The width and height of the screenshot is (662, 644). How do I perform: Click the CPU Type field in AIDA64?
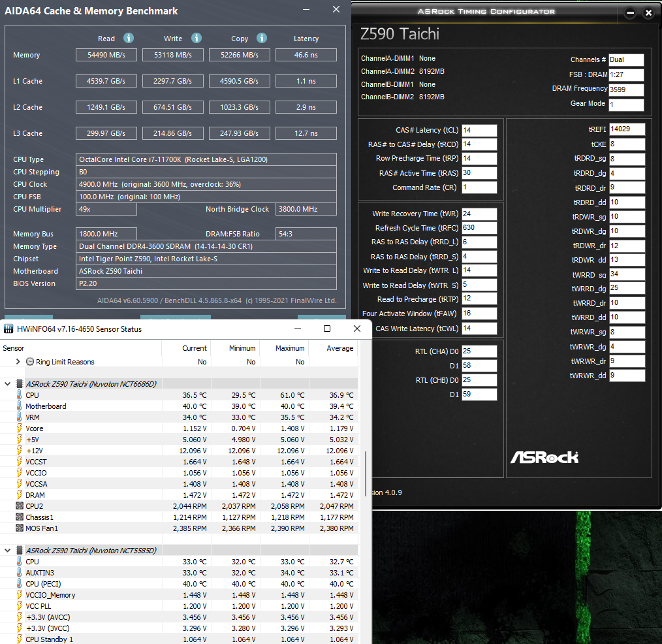(206, 159)
